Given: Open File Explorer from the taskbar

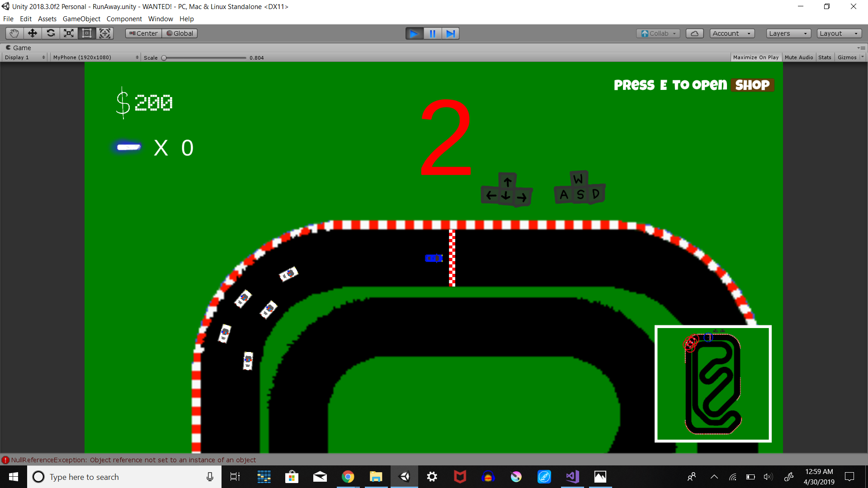Looking at the screenshot, I should point(376,477).
